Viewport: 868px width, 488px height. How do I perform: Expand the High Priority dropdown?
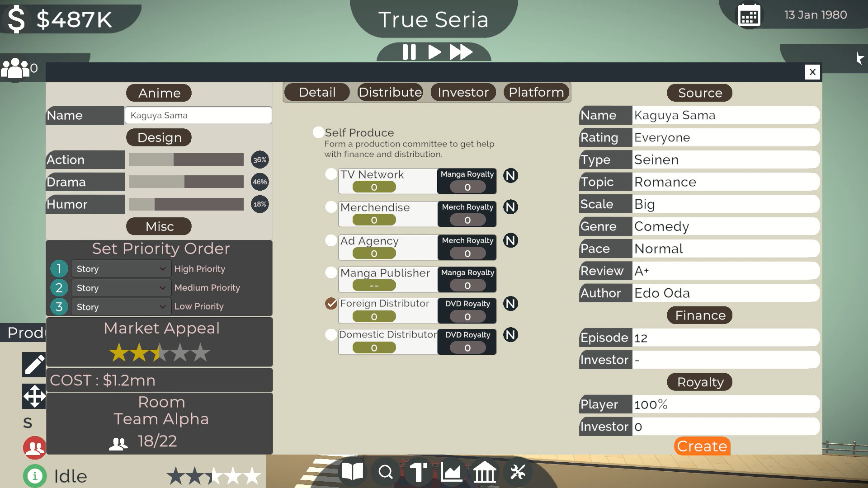pyautogui.click(x=120, y=269)
